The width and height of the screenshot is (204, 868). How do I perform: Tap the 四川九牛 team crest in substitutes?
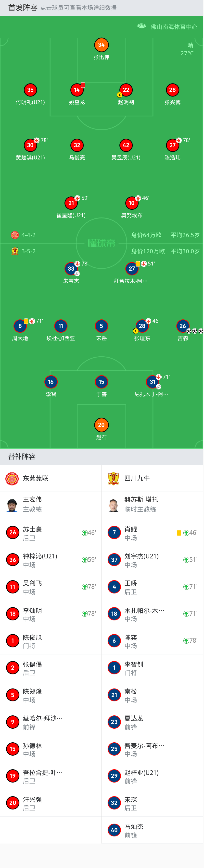pos(114,479)
